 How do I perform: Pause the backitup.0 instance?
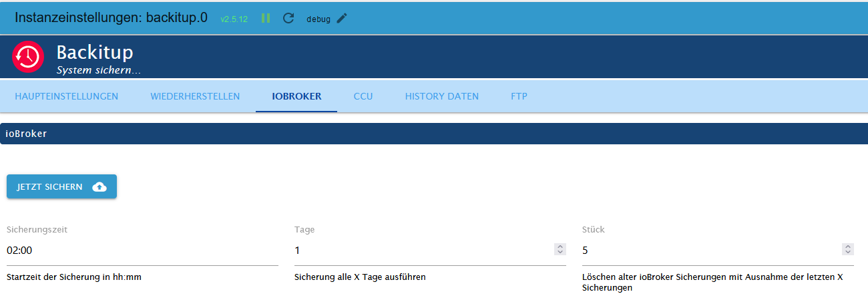[266, 18]
